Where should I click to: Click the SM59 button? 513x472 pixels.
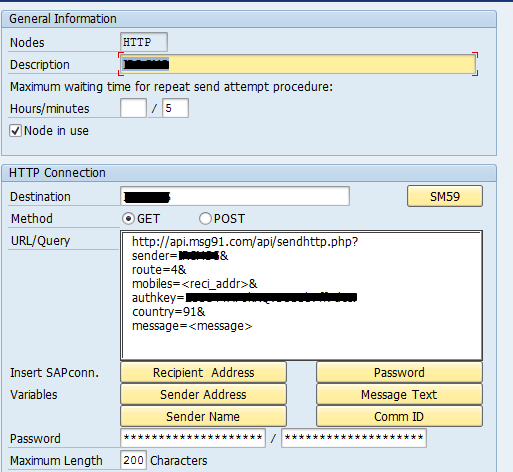pyautogui.click(x=445, y=196)
